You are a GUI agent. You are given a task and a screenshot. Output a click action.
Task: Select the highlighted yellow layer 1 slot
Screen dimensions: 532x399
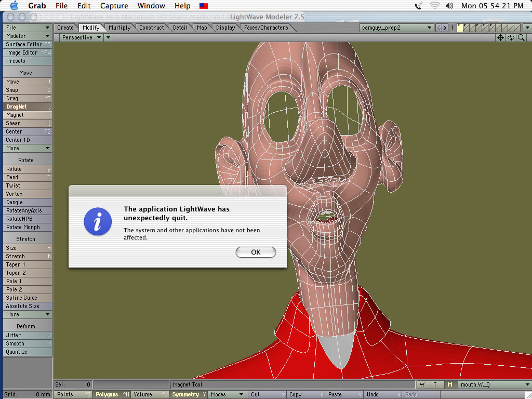(x=460, y=28)
